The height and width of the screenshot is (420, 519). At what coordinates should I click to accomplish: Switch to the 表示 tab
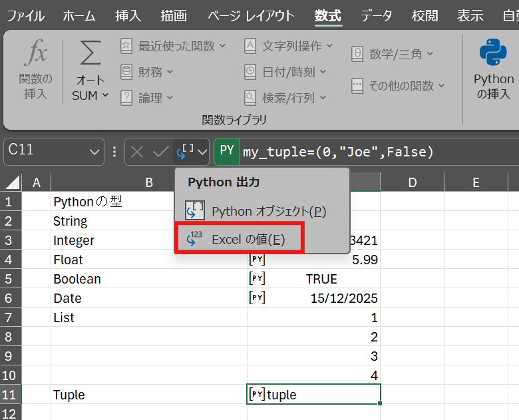(470, 15)
